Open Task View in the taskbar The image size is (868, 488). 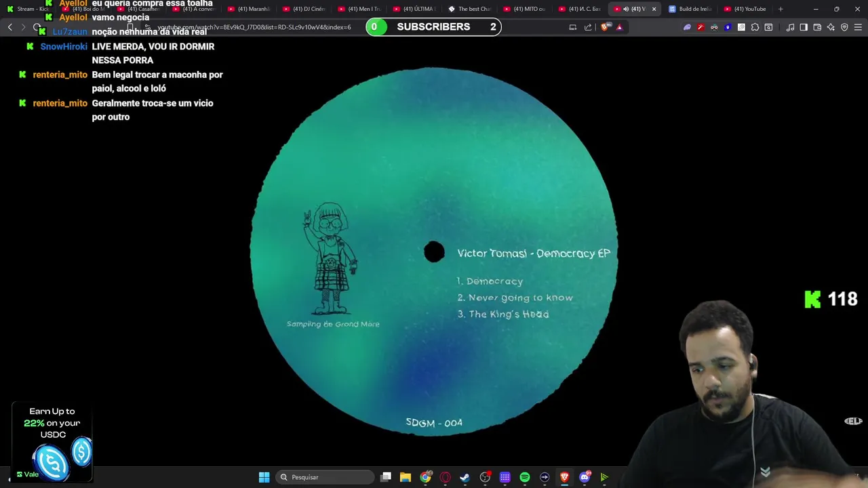click(x=386, y=477)
